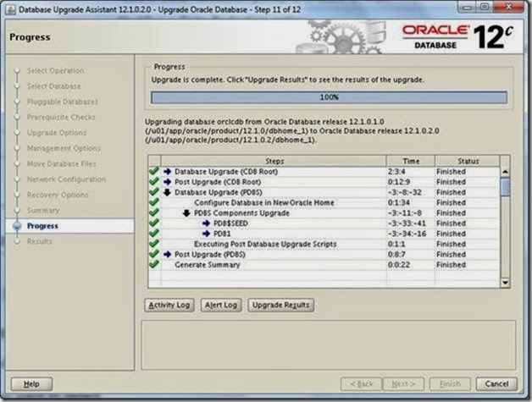
Task: Collapse the Database Upgrade (PDBS) step arrow
Action: coord(167,192)
